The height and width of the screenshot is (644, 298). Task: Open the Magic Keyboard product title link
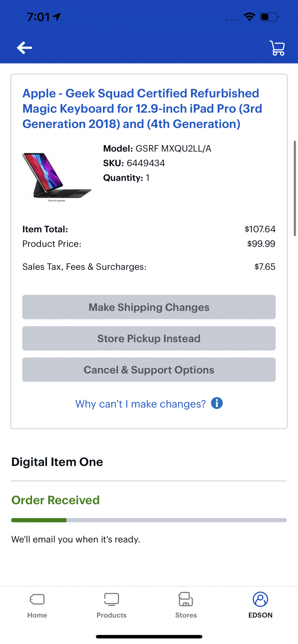click(142, 109)
